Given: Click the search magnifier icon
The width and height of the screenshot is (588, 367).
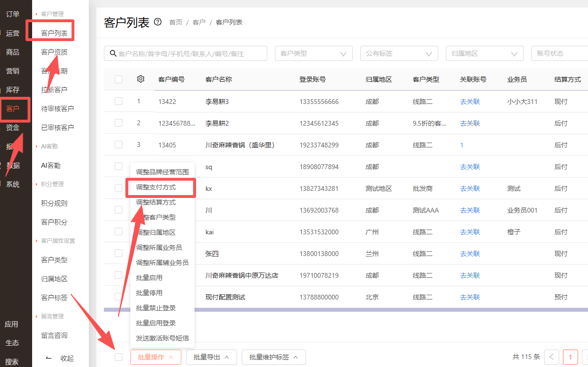Looking at the screenshot, I should [113, 53].
